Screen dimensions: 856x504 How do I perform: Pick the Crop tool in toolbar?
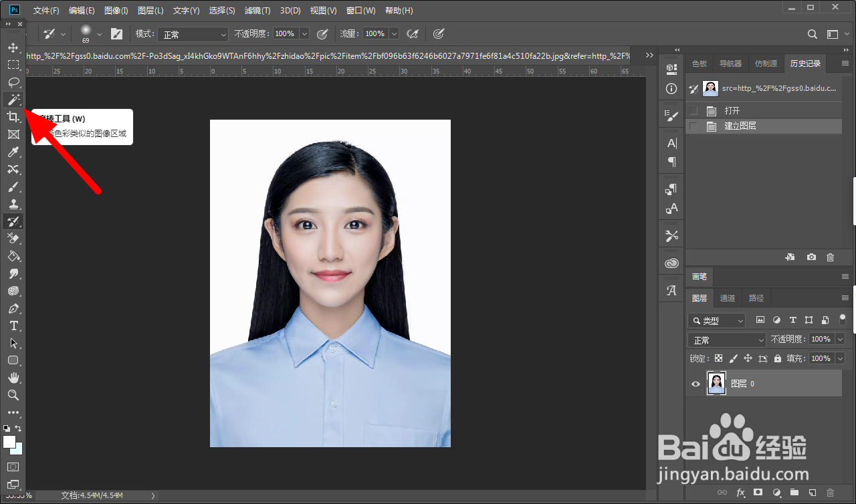pos(13,117)
